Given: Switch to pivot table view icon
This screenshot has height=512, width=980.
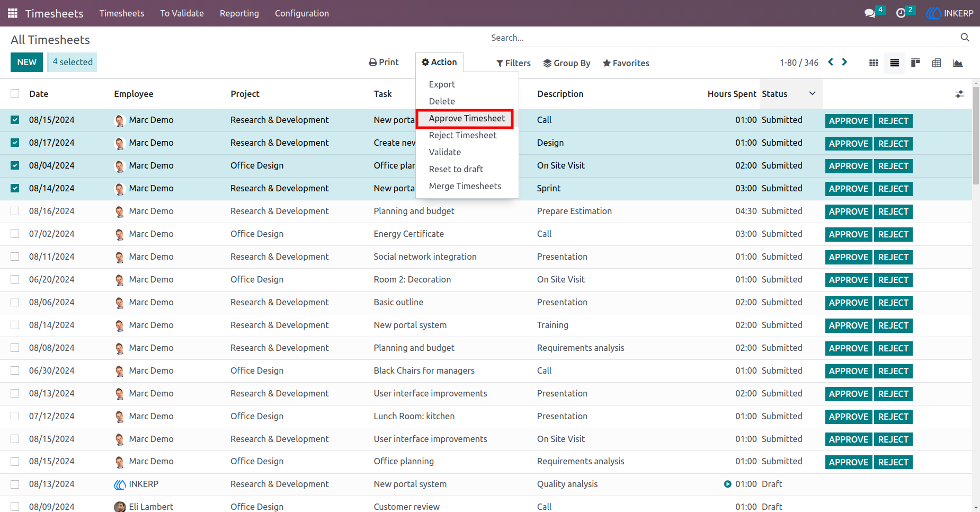Looking at the screenshot, I should click(x=937, y=63).
